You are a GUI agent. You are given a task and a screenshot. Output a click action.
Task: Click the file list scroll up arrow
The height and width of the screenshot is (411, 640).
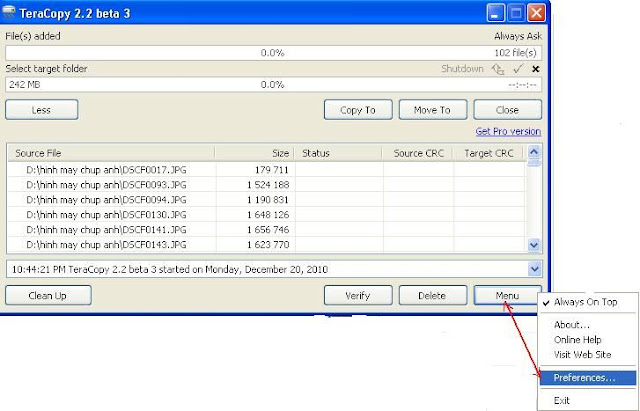pos(533,152)
